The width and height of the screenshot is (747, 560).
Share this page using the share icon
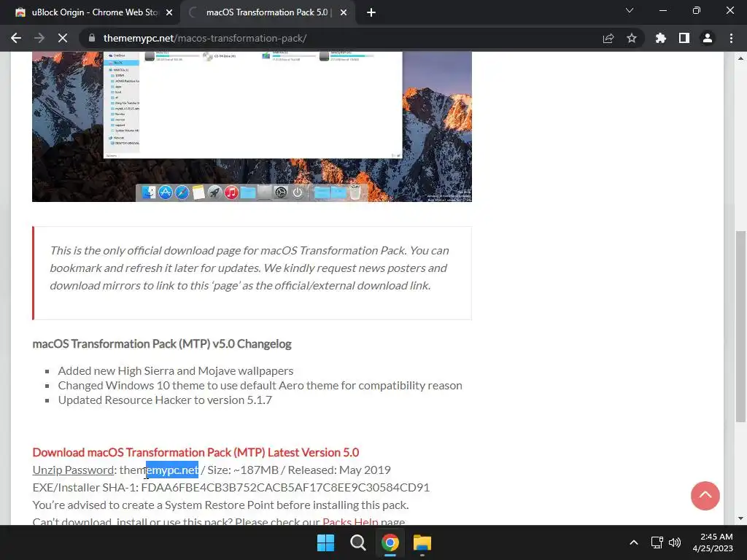608,38
